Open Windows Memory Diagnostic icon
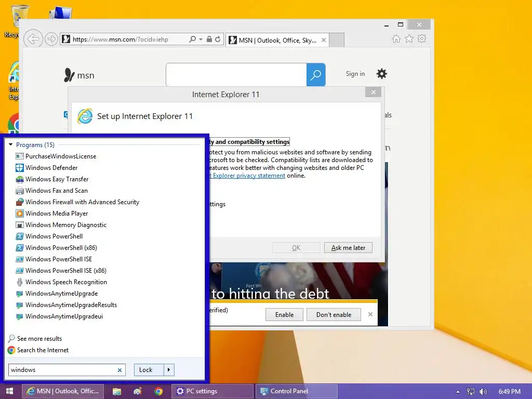Image resolution: width=532 pixels, height=399 pixels. tap(20, 225)
